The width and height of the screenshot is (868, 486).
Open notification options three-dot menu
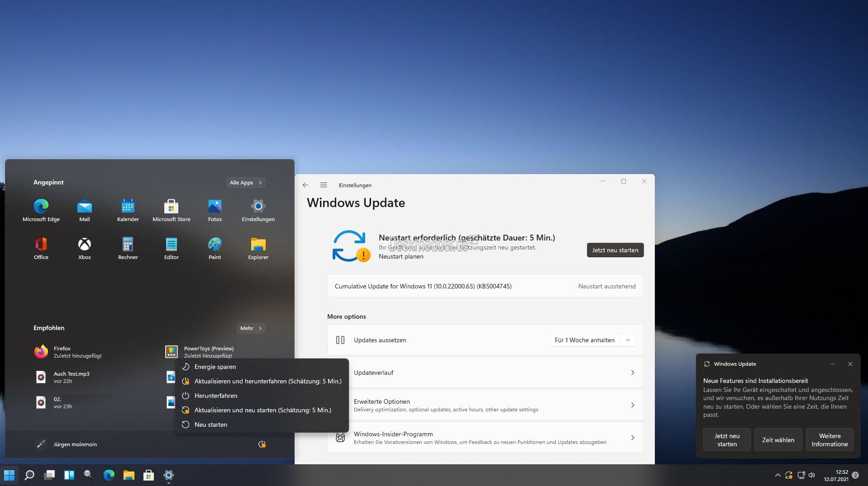point(832,364)
